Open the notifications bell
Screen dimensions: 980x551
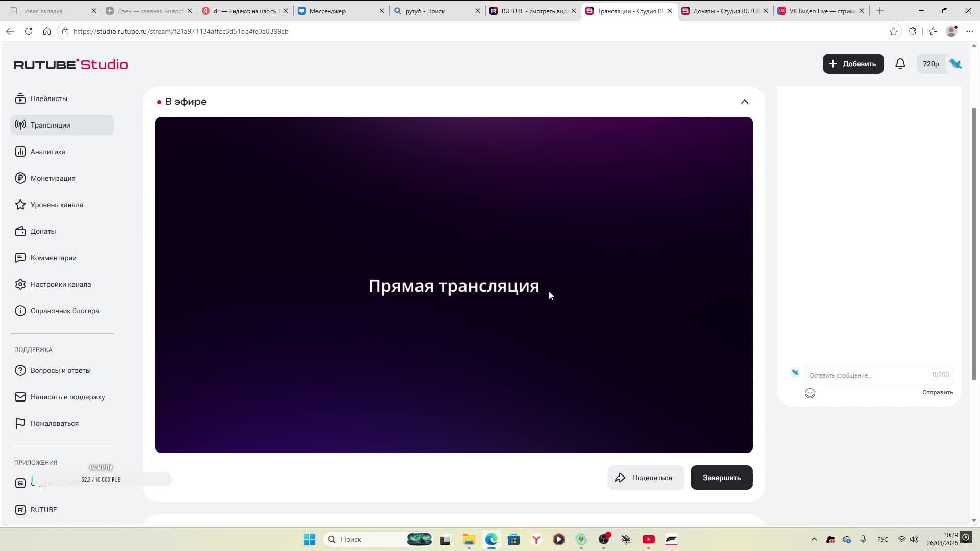pos(900,64)
